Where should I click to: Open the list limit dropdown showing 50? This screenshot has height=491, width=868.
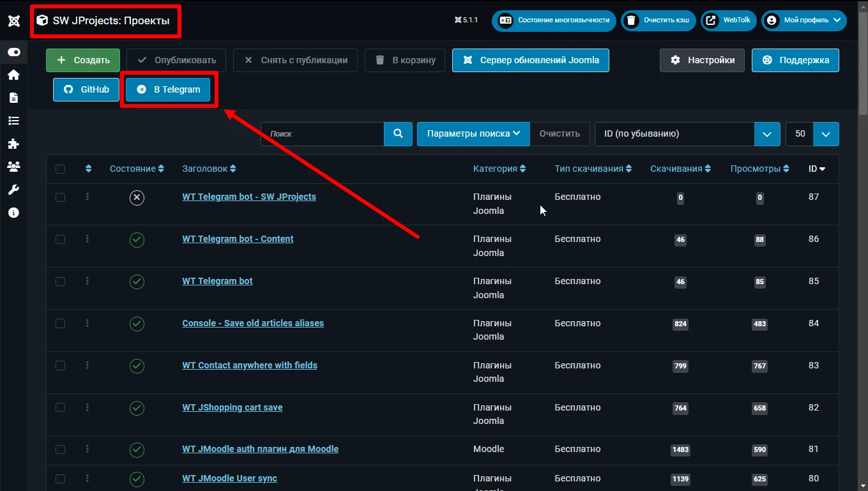coord(812,134)
